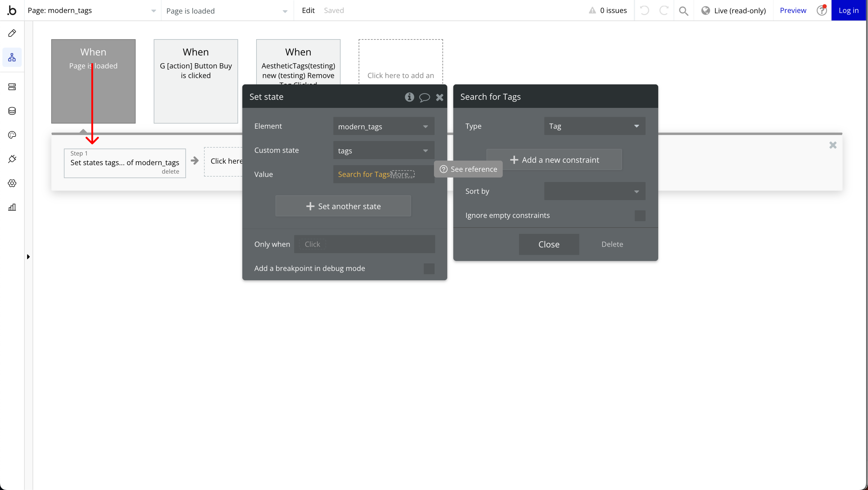This screenshot has width=868, height=490.
Task: Open the Data tab database icon
Action: click(12, 111)
